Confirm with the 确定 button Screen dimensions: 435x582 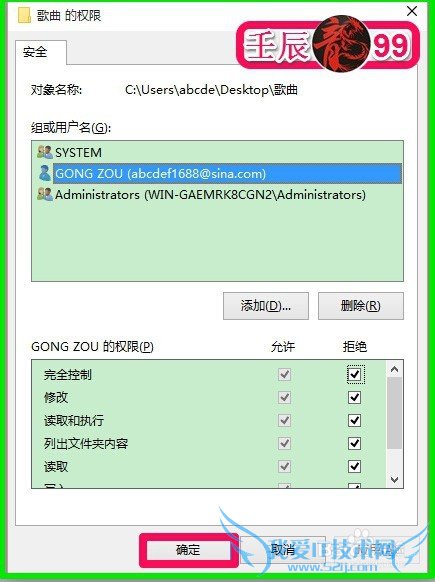click(189, 550)
